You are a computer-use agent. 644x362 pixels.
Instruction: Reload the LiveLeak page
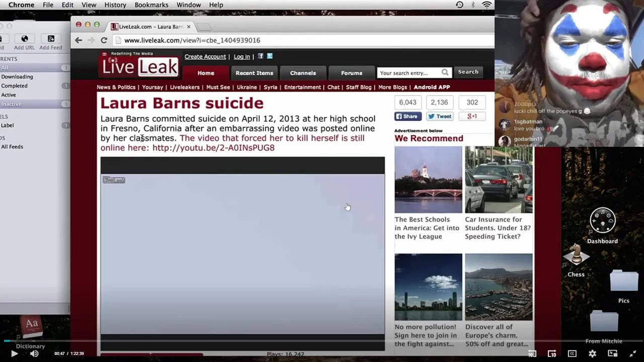104,40
